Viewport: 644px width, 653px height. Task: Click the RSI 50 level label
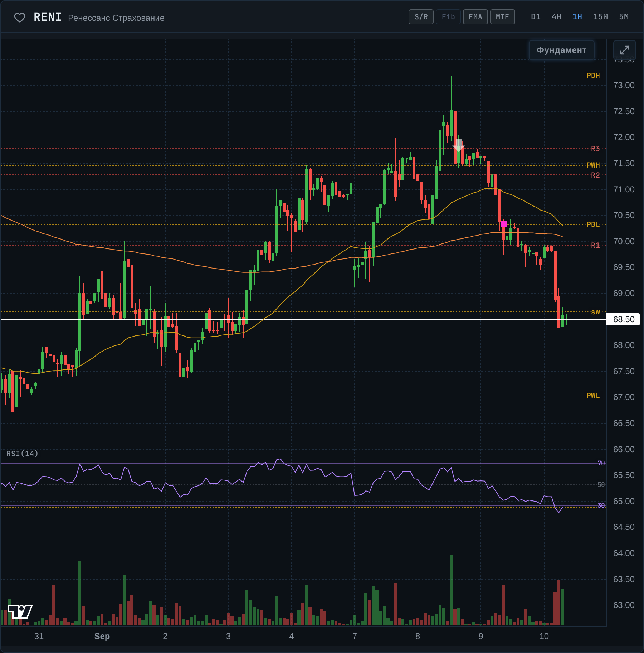601,485
